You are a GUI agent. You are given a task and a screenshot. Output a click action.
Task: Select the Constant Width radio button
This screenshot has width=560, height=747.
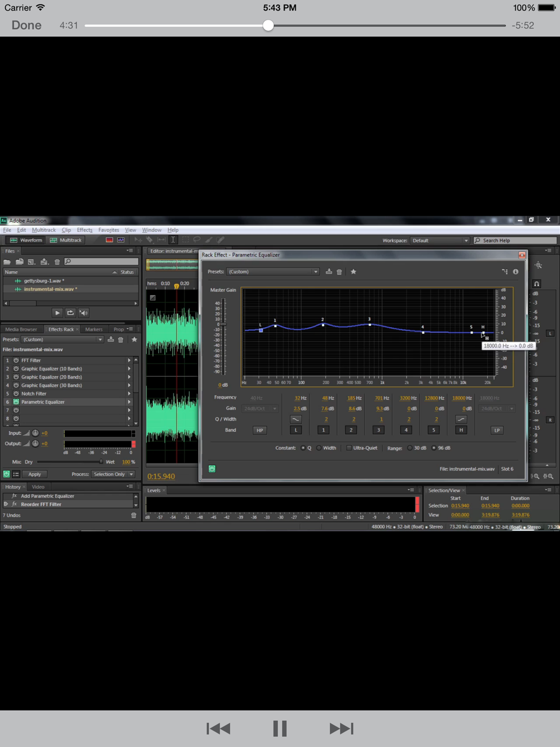coord(319,448)
